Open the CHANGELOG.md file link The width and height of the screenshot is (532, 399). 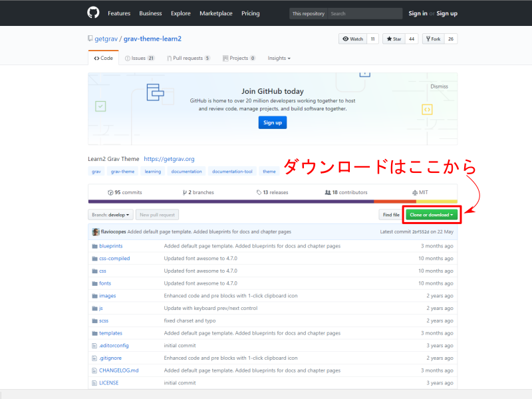[119, 370]
